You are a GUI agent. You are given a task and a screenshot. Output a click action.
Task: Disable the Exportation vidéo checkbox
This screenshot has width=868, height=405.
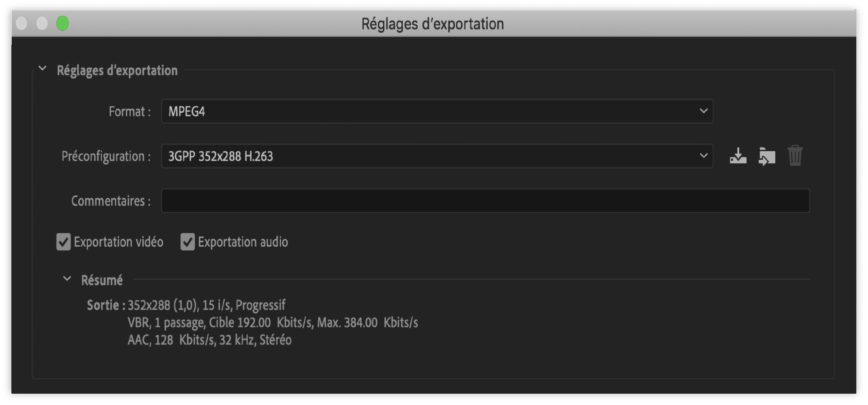[x=64, y=242]
